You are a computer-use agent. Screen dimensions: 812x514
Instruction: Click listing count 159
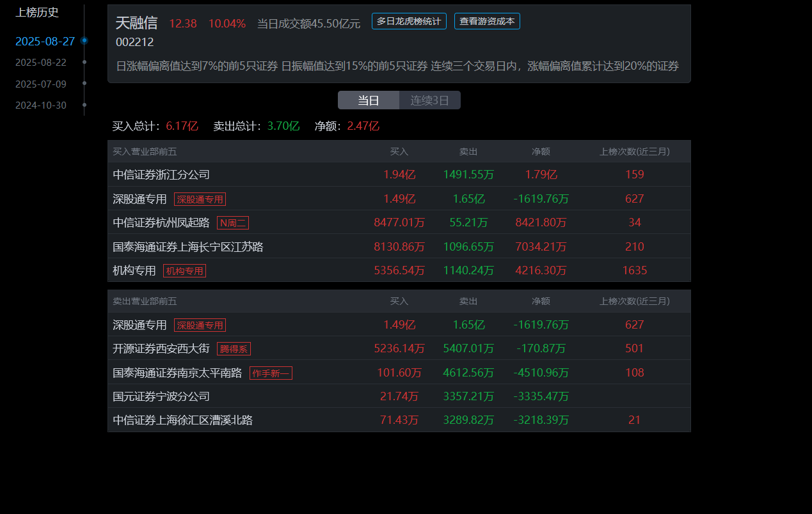(635, 175)
